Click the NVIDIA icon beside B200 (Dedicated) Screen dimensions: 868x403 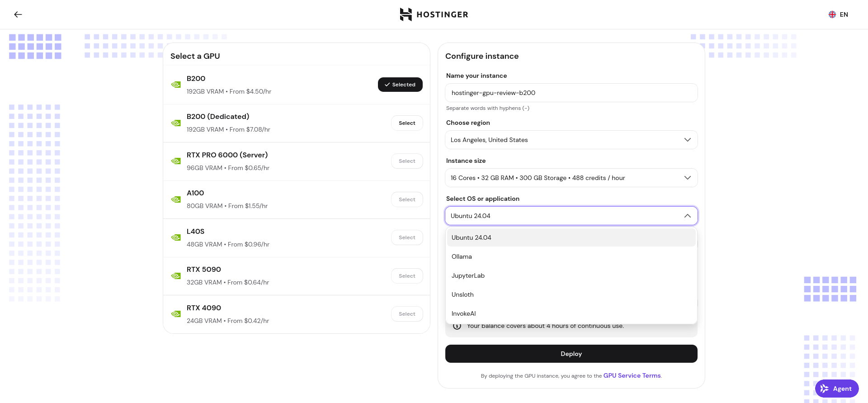pos(176,123)
